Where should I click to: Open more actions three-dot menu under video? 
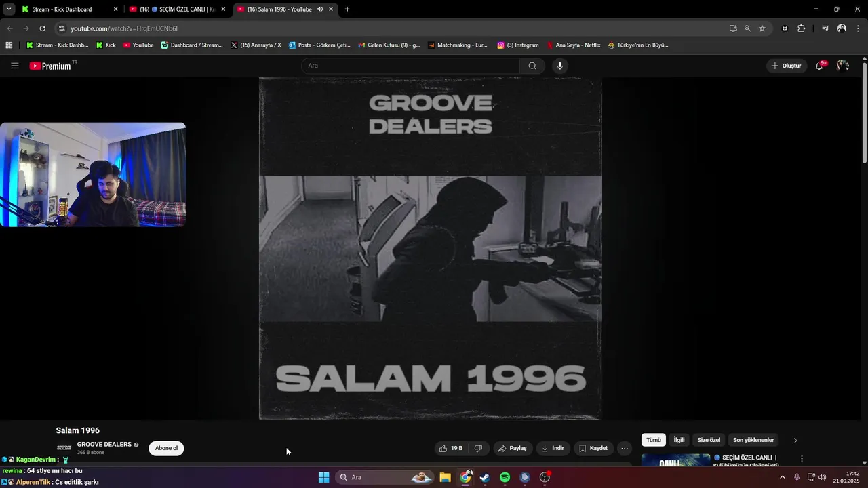click(x=625, y=448)
